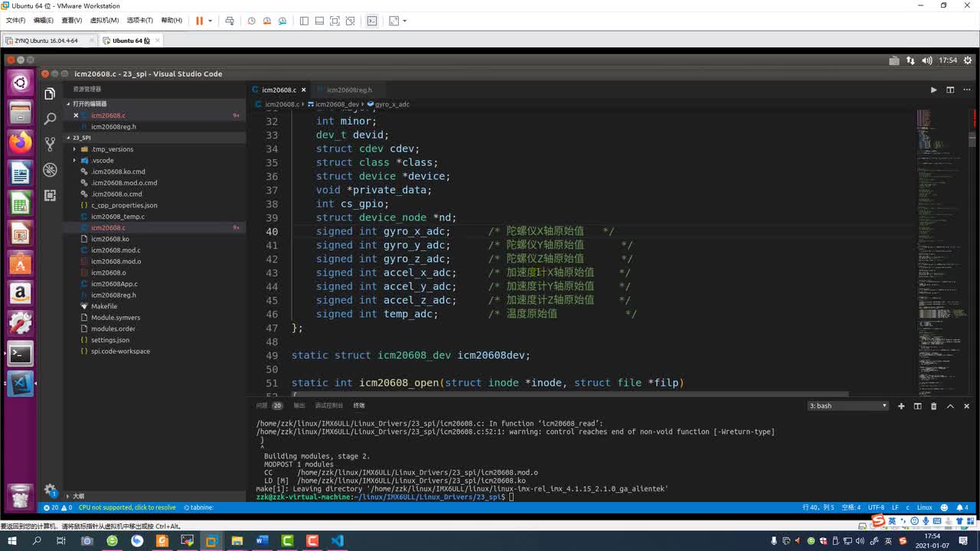980x551 pixels.
Task: Close the terminal panel
Action: 966,406
